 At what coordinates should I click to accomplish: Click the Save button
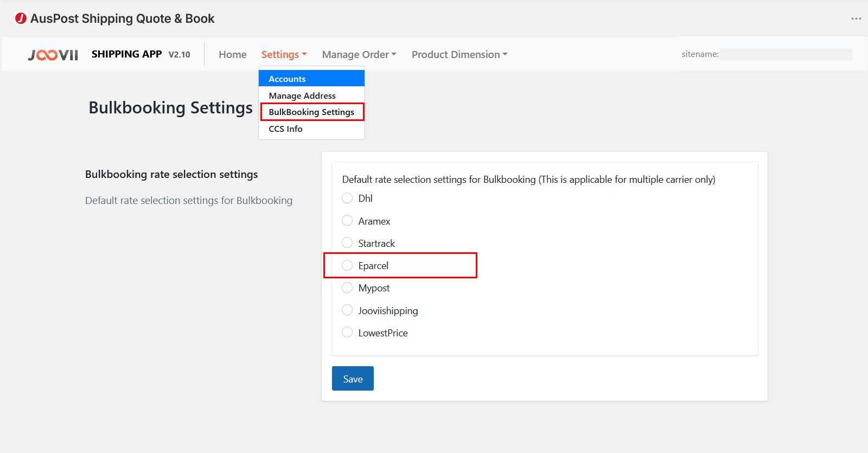click(x=353, y=379)
